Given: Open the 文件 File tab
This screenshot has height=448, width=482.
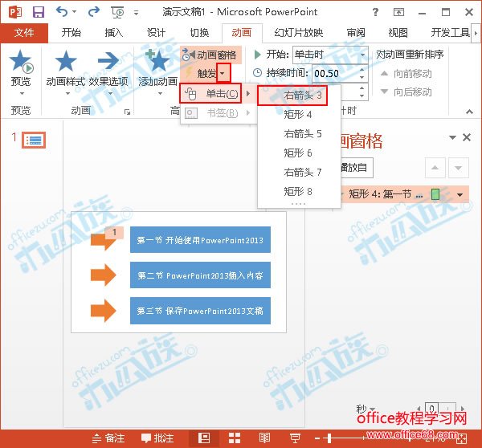Looking at the screenshot, I should pyautogui.click(x=24, y=33).
